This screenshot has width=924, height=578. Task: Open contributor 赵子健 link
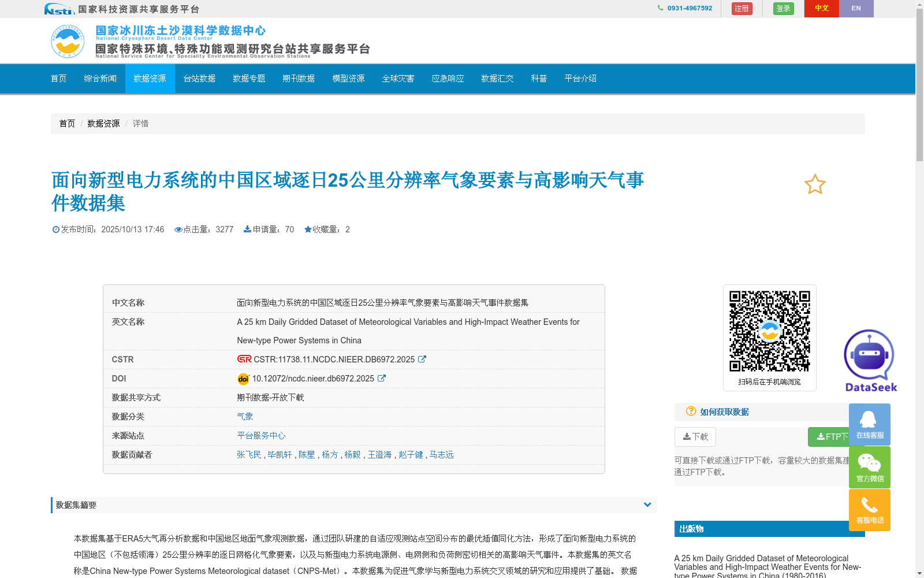(x=411, y=455)
